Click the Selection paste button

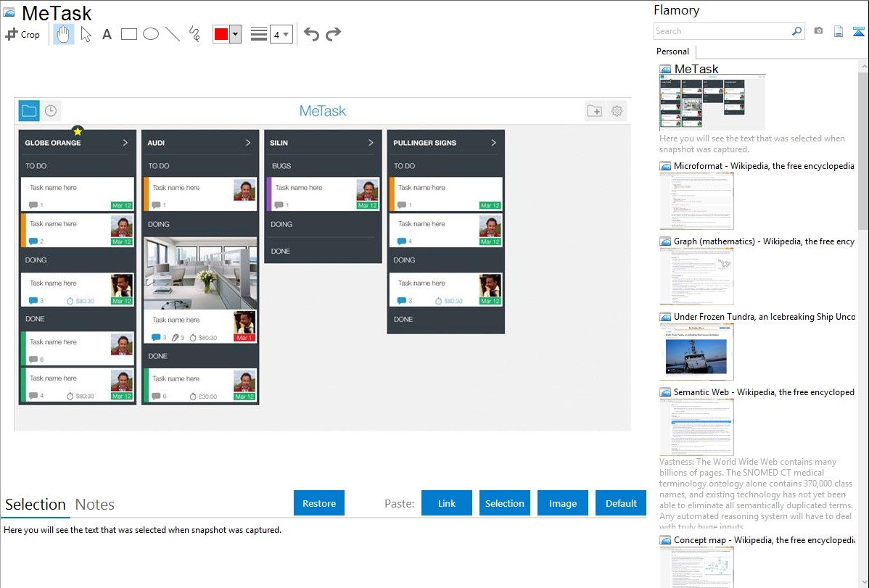(x=504, y=503)
